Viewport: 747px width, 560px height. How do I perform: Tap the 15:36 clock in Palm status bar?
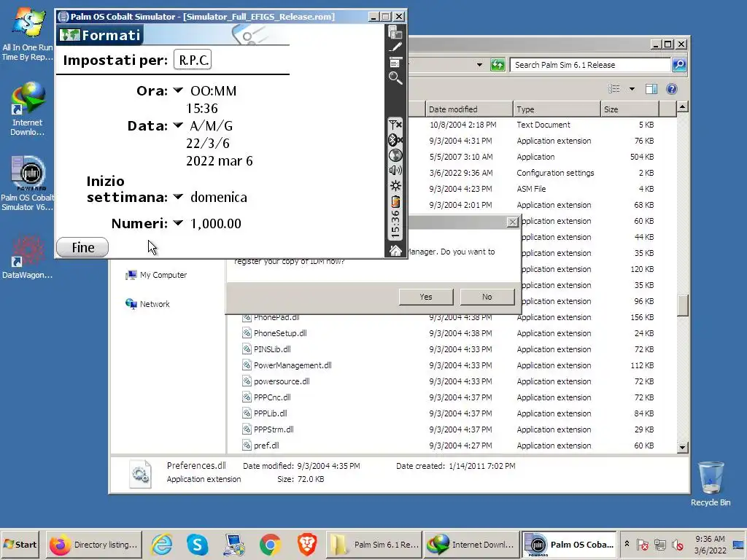coord(395,225)
